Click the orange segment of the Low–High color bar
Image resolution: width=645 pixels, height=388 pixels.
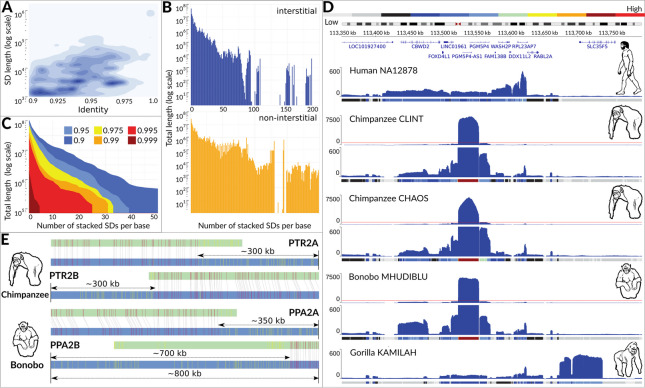point(571,15)
